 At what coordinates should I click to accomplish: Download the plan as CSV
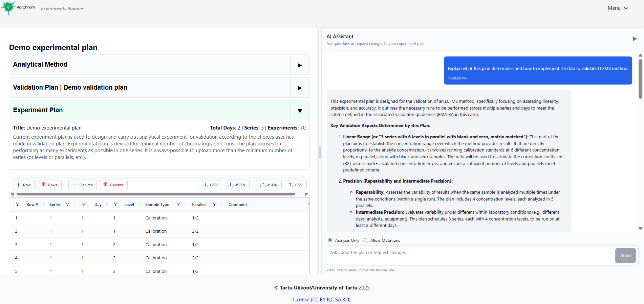[x=210, y=185]
